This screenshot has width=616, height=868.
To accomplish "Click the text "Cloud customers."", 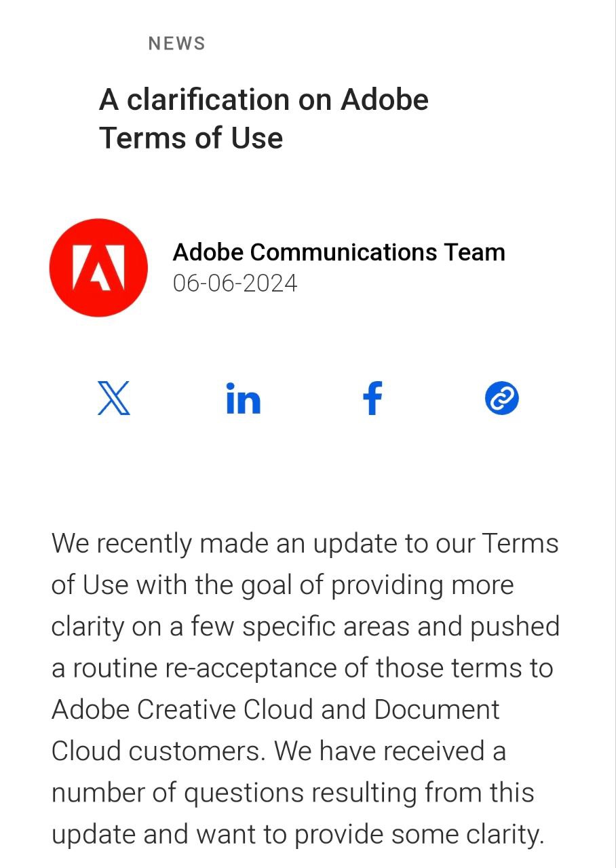I will 159,751.
